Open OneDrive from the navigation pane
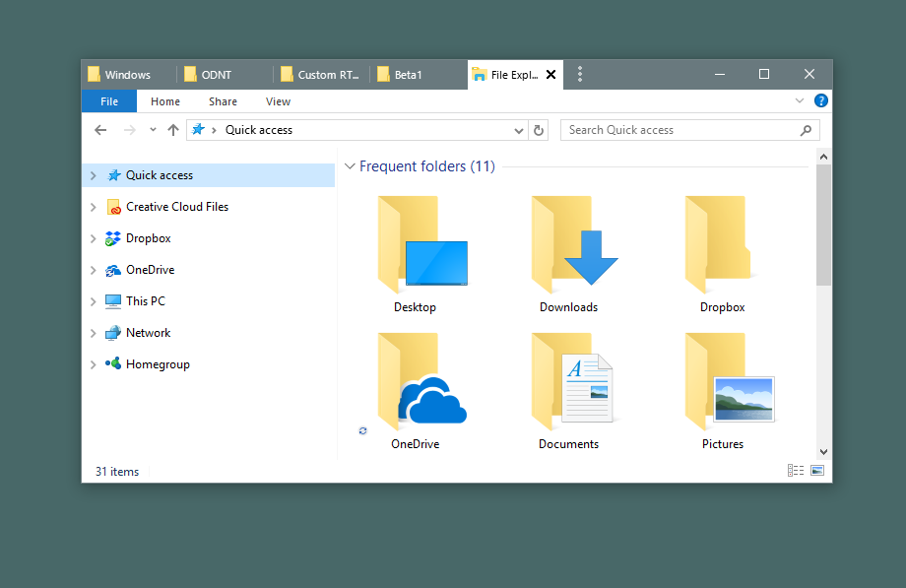The height and width of the screenshot is (588, 906). 152,269
